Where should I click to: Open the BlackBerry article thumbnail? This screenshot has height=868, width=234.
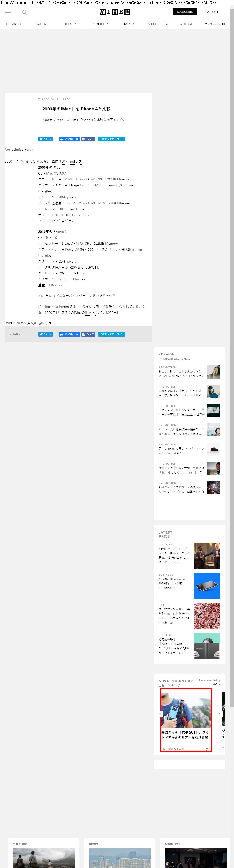tap(207, 586)
